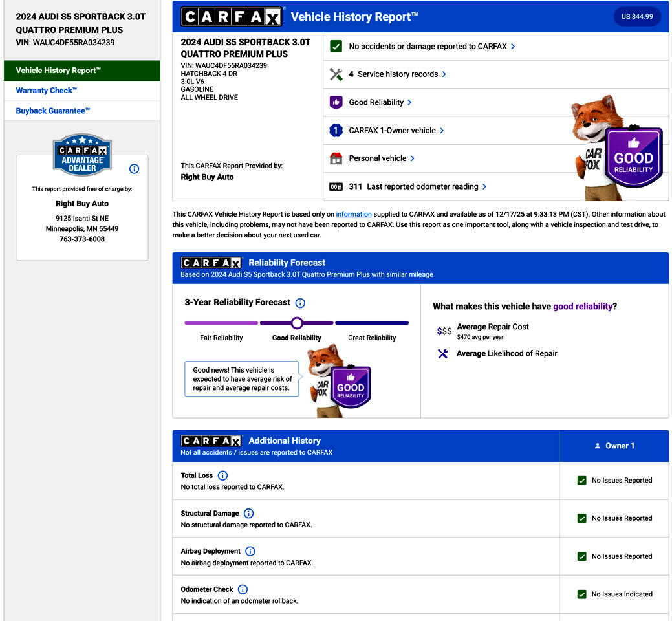Click the info icon beside Advantage Dealer badge
The height and width of the screenshot is (621, 672).
[x=134, y=169]
